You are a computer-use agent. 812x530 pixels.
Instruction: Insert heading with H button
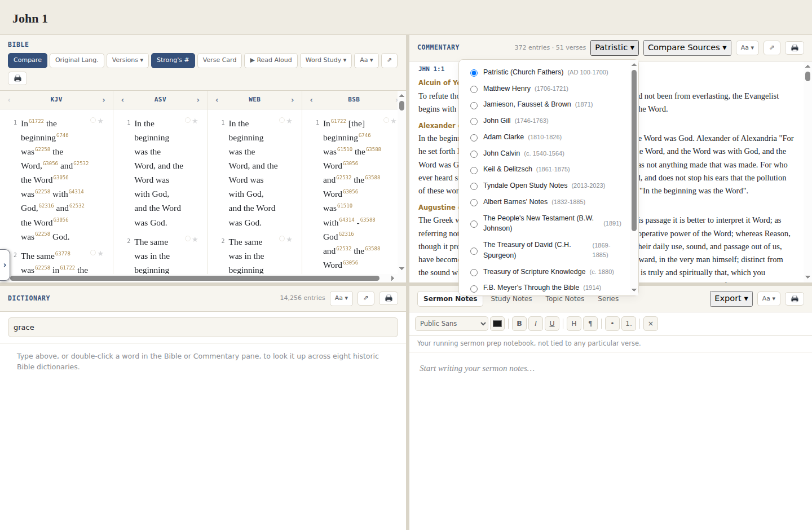[574, 324]
